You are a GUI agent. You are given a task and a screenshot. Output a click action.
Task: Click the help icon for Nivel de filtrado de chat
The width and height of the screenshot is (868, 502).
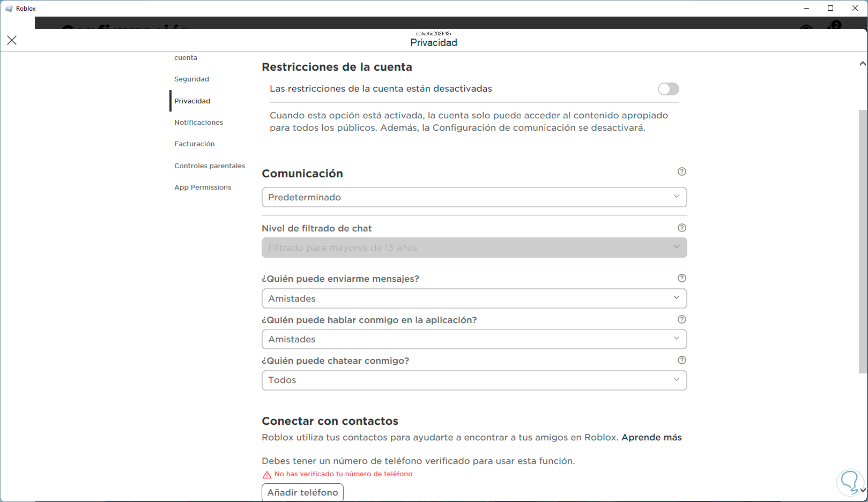tap(682, 228)
